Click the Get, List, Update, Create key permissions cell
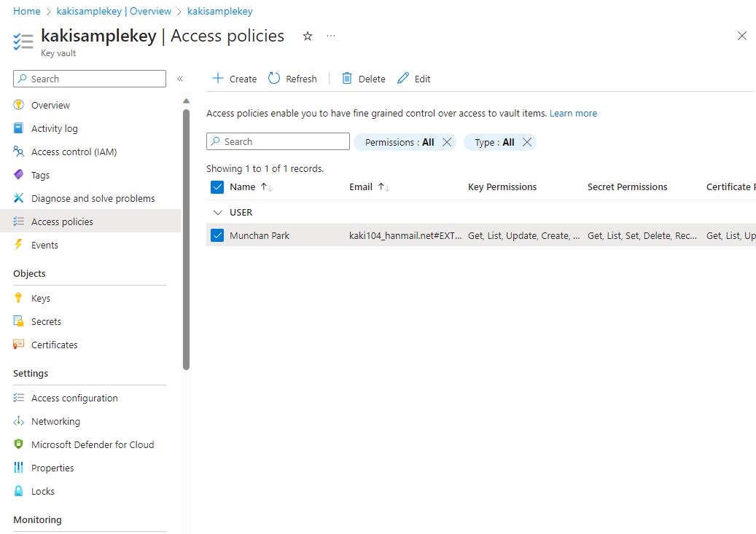This screenshot has height=534, width=756. (523, 235)
